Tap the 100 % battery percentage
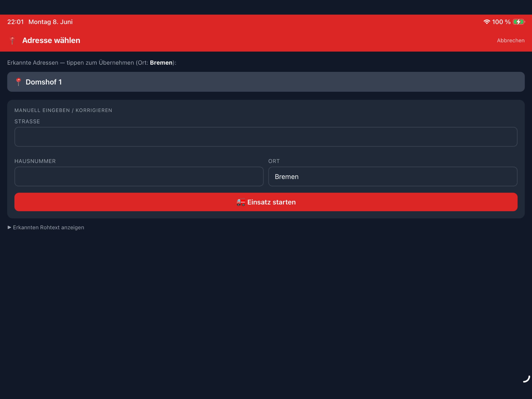Viewport: 532px width, 399px height. tap(501, 22)
